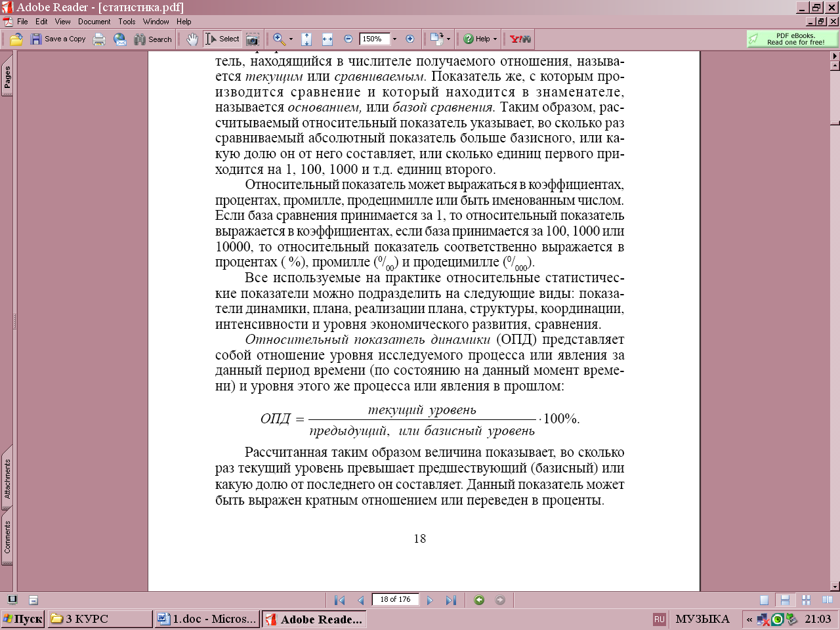Screen dimensions: 840x630
Task: Click the Adobe PDF document icon in menu bar
Action: point(7,22)
